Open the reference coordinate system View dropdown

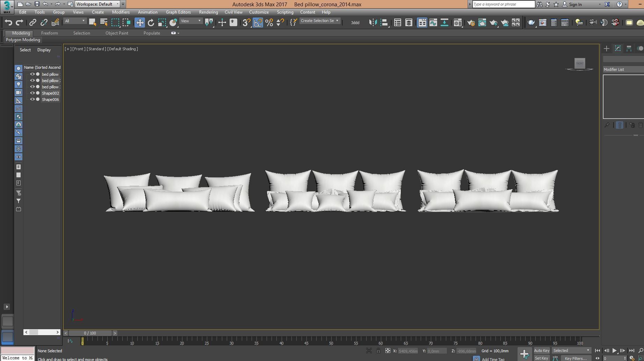191,21
